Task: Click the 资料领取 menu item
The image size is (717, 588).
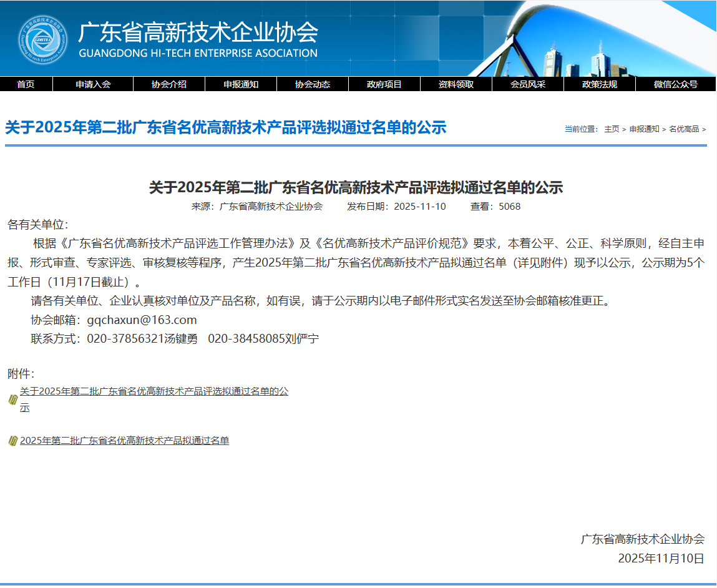Action: (x=456, y=84)
